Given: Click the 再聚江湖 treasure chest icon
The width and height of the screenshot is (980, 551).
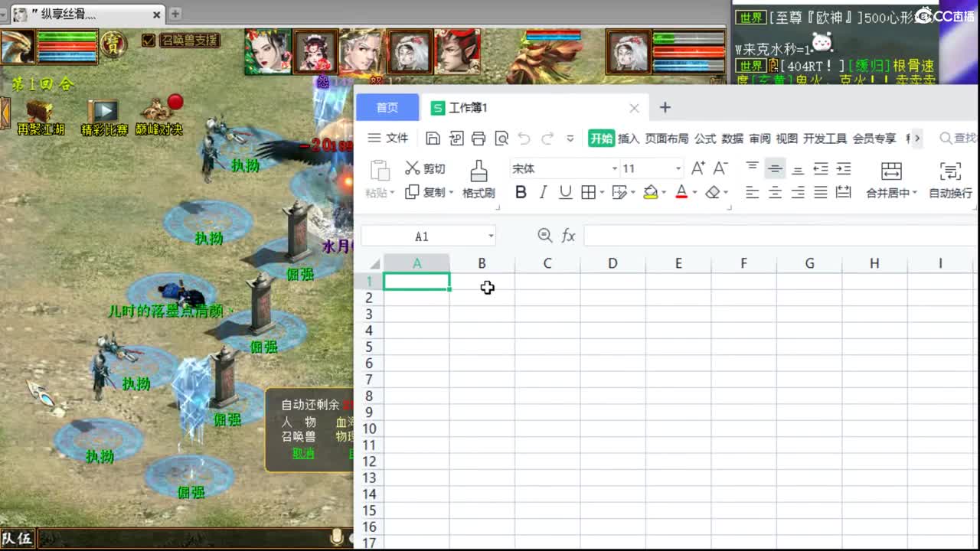Looking at the screenshot, I should (x=40, y=112).
